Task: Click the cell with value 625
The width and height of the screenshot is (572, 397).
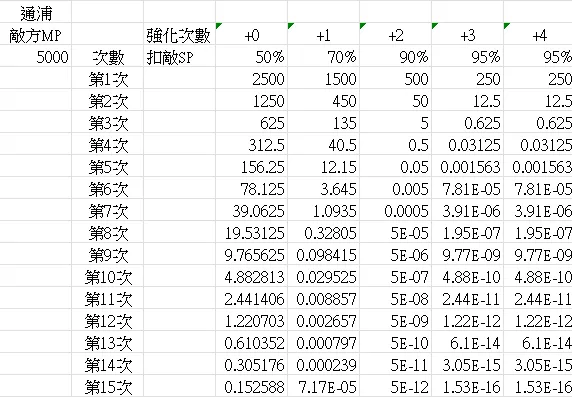Action: click(251, 122)
